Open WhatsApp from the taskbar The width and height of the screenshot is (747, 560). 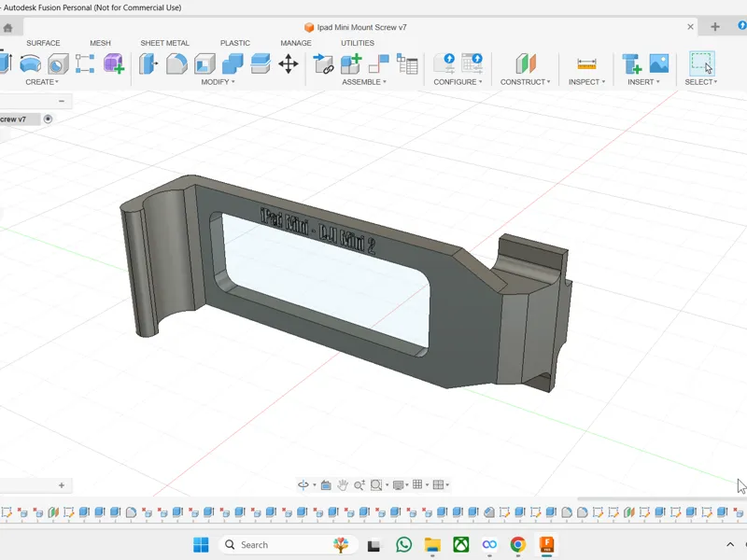coord(404,544)
